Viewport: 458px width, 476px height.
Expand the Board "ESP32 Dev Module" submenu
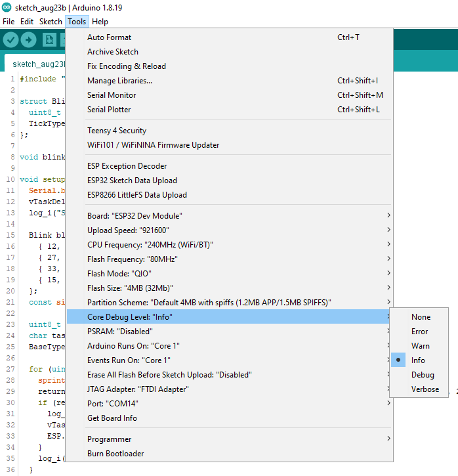pyautogui.click(x=229, y=216)
